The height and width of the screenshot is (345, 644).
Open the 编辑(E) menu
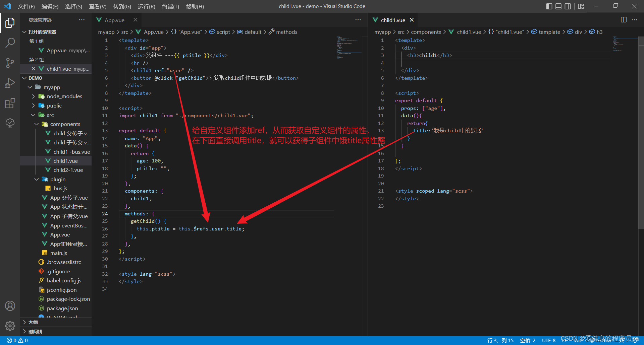coord(50,6)
